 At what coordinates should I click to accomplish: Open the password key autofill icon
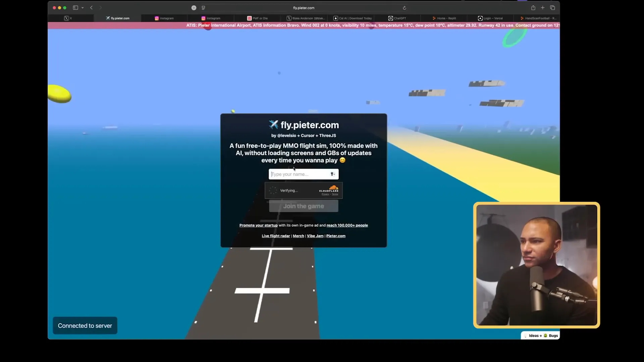[x=333, y=174]
